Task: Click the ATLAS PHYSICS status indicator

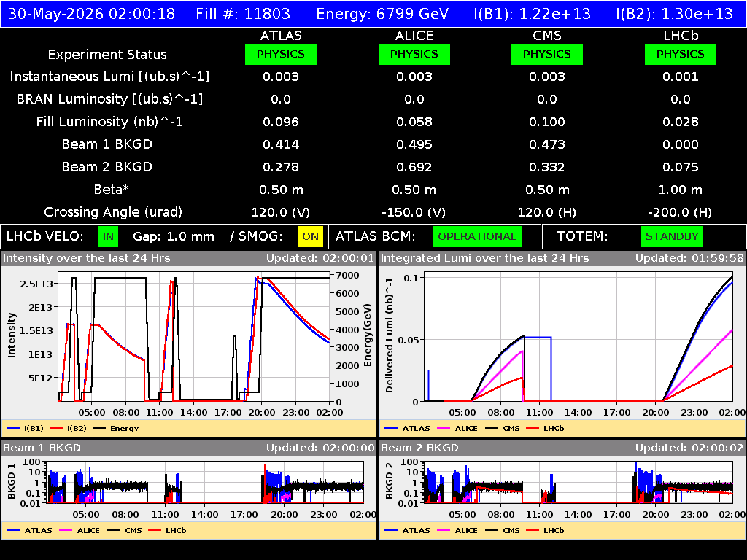Action: point(281,54)
